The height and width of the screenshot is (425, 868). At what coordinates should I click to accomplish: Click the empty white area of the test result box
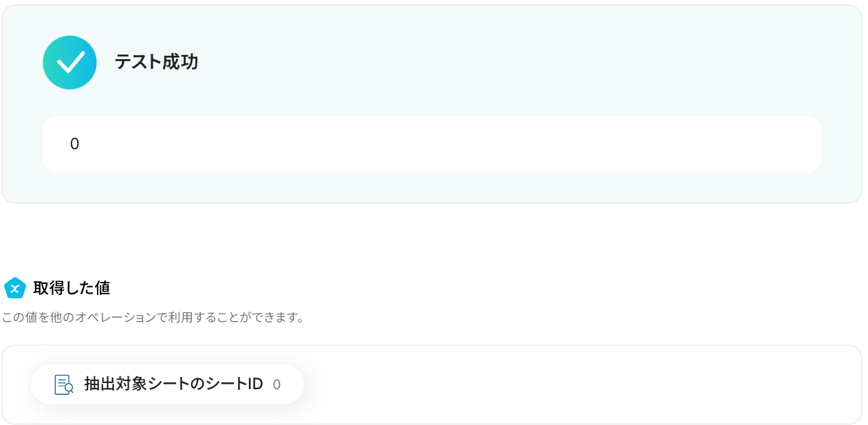pos(447,144)
